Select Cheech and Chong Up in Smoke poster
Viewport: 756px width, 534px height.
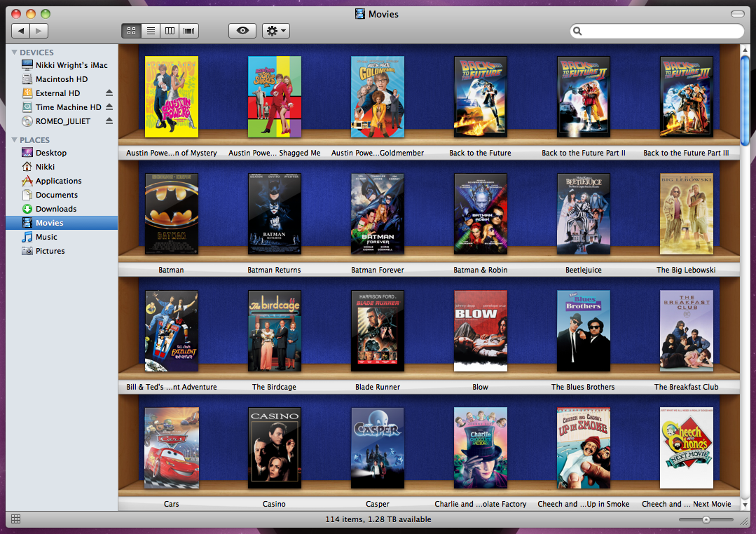584,448
